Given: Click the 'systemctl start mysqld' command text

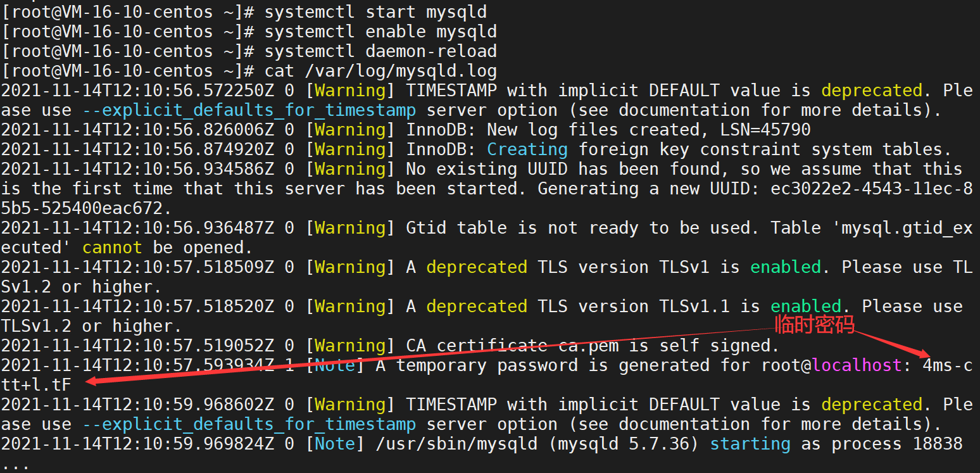Looking at the screenshot, I should point(375,11).
